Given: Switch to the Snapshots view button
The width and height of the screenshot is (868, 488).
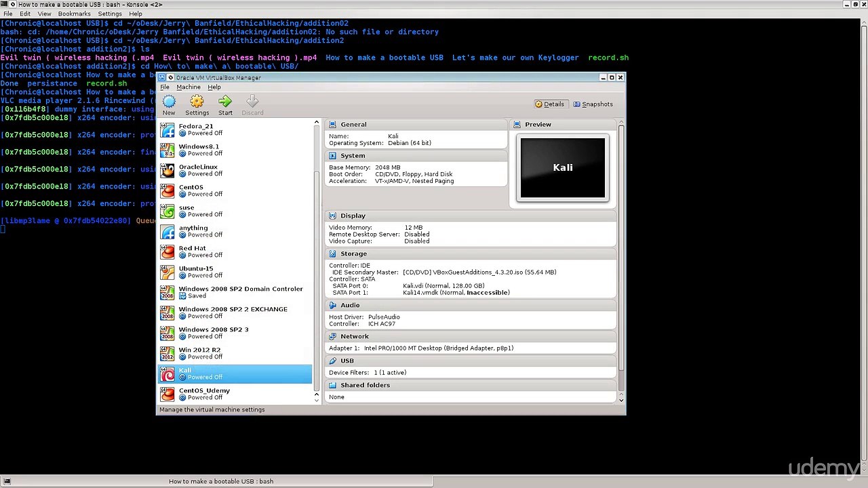Looking at the screenshot, I should [593, 104].
